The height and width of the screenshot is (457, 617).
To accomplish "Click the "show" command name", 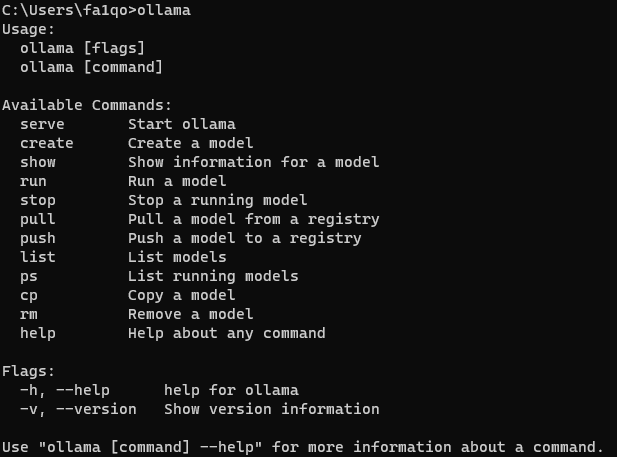I will (x=38, y=162).
